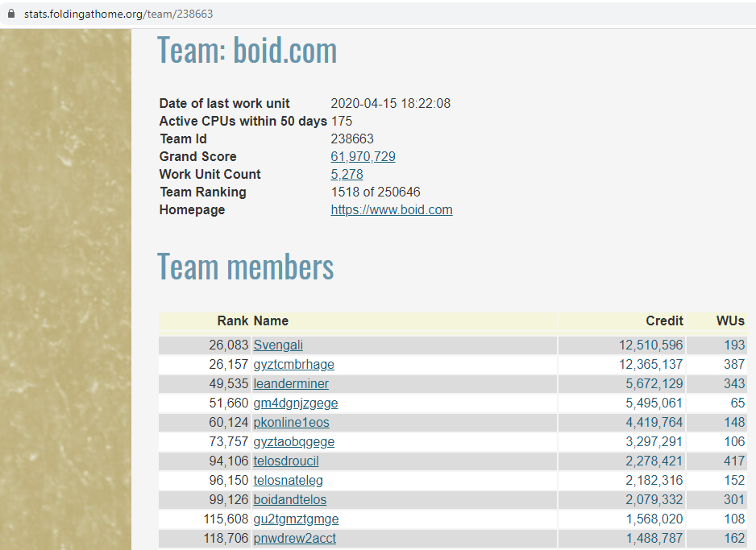Click pkonline1eos's credit 4,419,764
Image resolution: width=756 pixels, height=550 pixels.
(654, 423)
